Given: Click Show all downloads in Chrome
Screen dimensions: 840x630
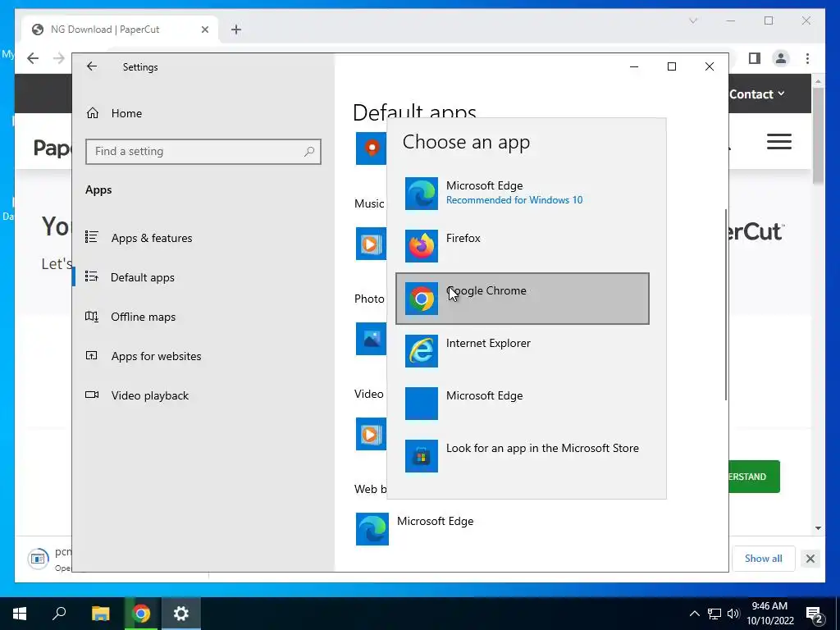Looking at the screenshot, I should (764, 558).
